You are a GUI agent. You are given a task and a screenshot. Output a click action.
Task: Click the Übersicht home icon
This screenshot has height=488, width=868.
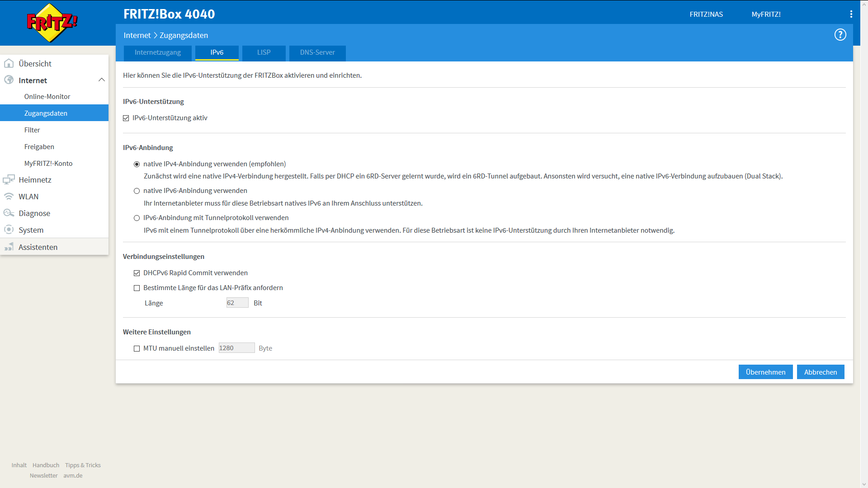click(x=9, y=63)
